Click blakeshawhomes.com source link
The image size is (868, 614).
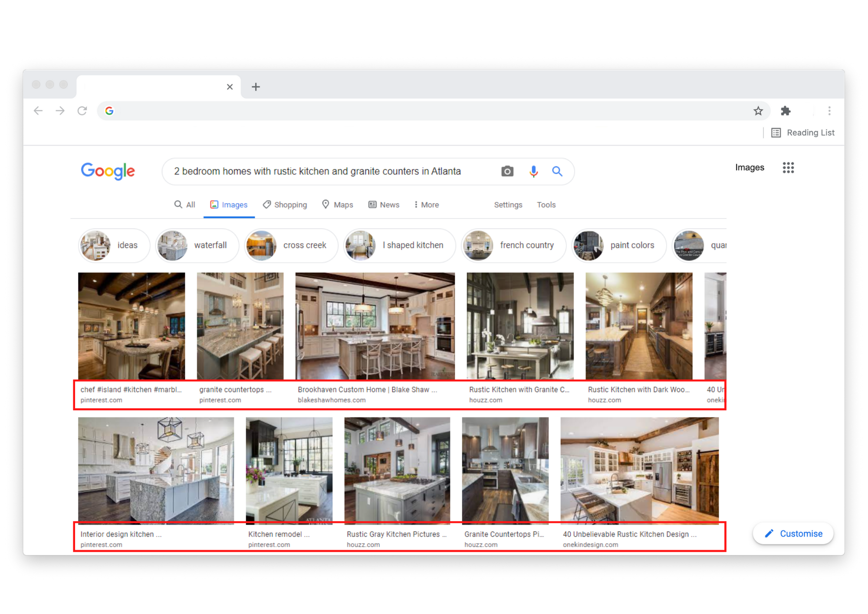pyautogui.click(x=332, y=400)
